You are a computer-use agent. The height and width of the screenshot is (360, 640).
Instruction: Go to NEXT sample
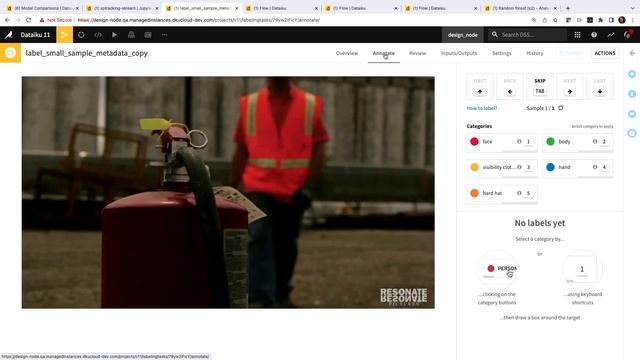pos(570,86)
